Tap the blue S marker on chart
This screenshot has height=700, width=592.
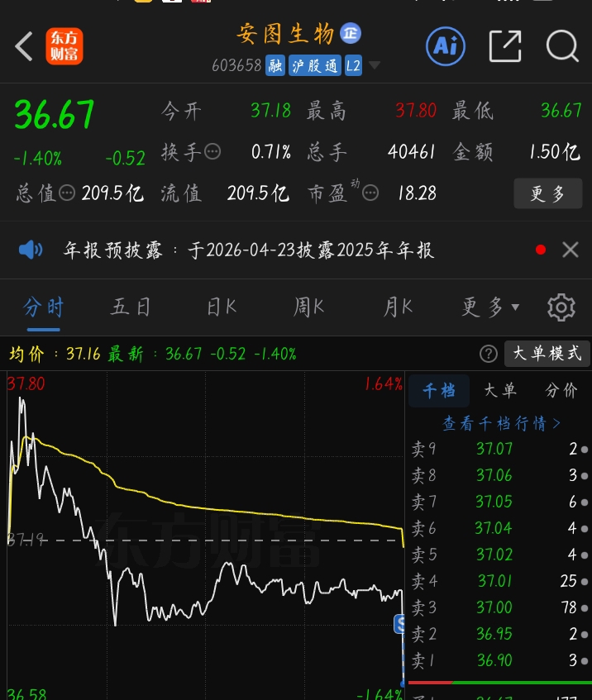click(x=399, y=624)
